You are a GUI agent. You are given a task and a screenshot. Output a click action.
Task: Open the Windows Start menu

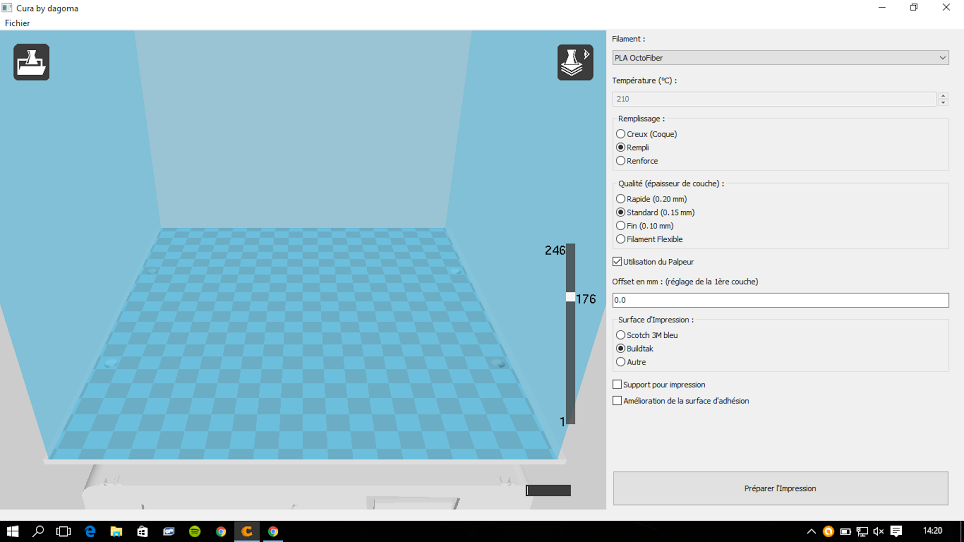[x=12, y=532]
